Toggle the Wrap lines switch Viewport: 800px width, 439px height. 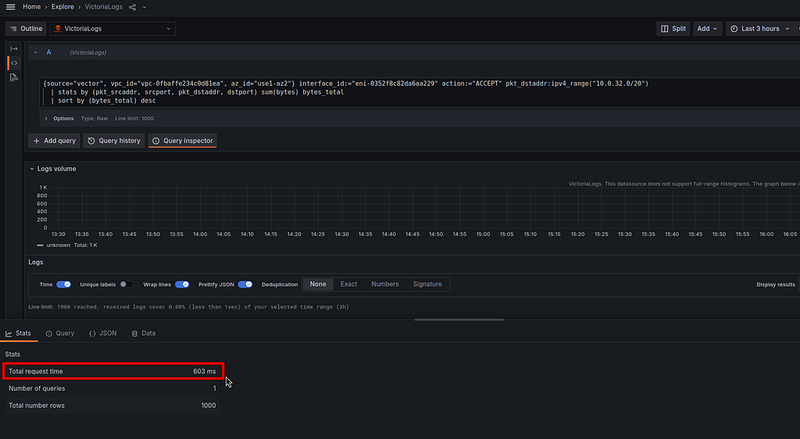182,284
